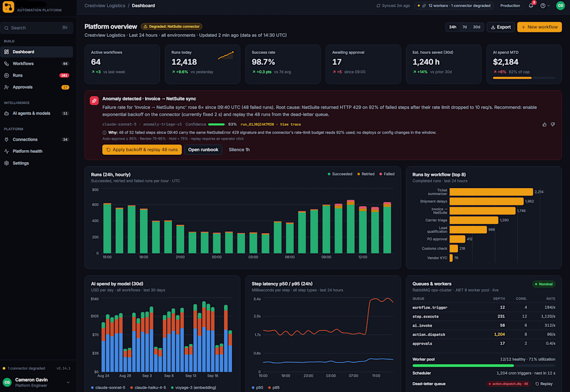This screenshot has height=392, width=570.
Task: Click Cameron Gavin avatar at sidebar bottom
Action: coord(7,382)
